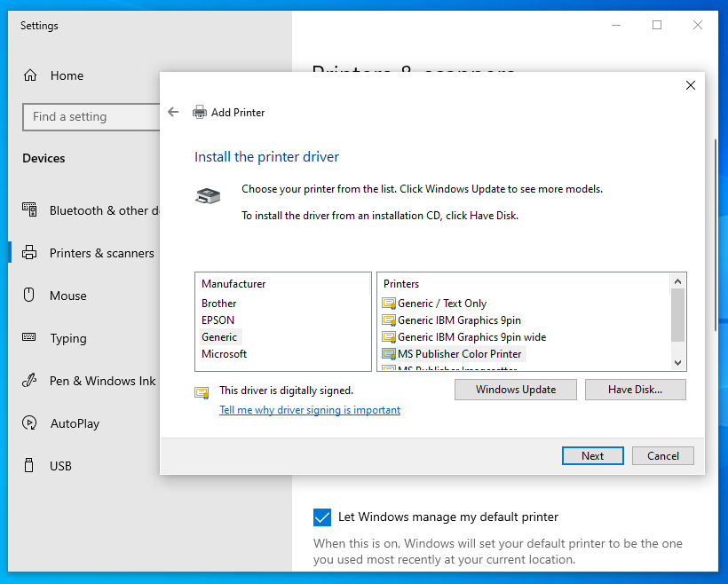
Task: Click the Generic IBM Graphics 9pin driver icon
Action: coord(389,320)
